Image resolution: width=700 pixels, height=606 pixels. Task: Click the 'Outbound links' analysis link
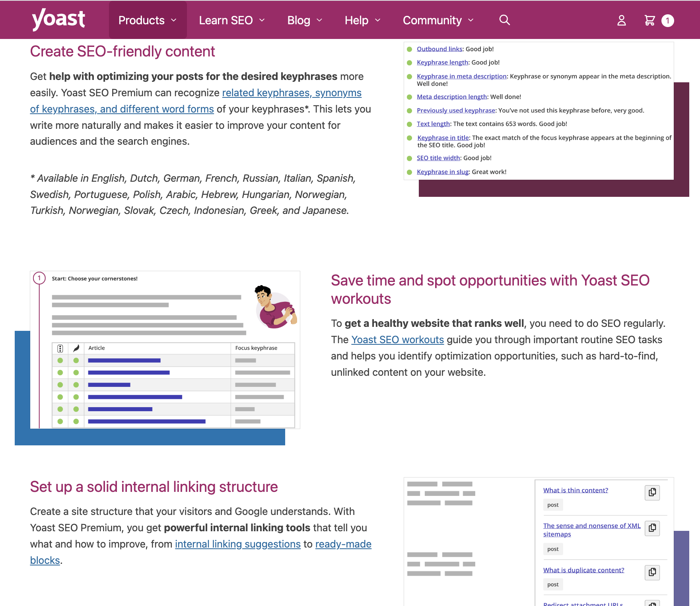click(x=439, y=49)
